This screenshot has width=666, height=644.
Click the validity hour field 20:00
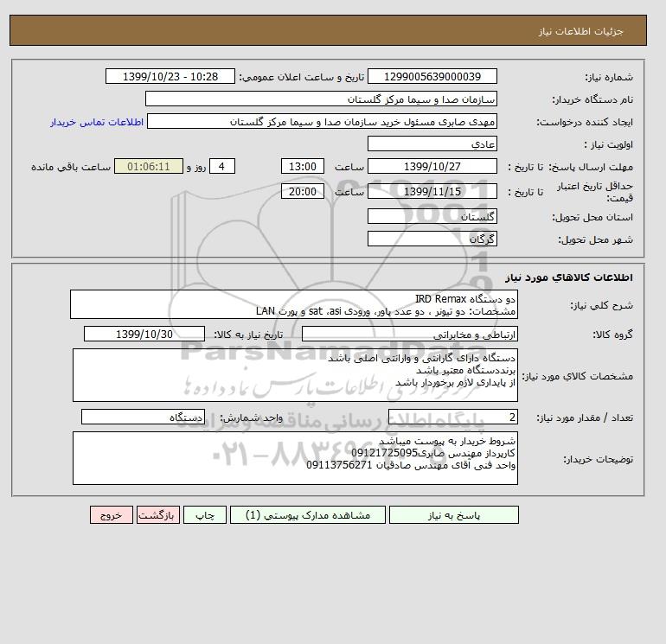pos(303,191)
